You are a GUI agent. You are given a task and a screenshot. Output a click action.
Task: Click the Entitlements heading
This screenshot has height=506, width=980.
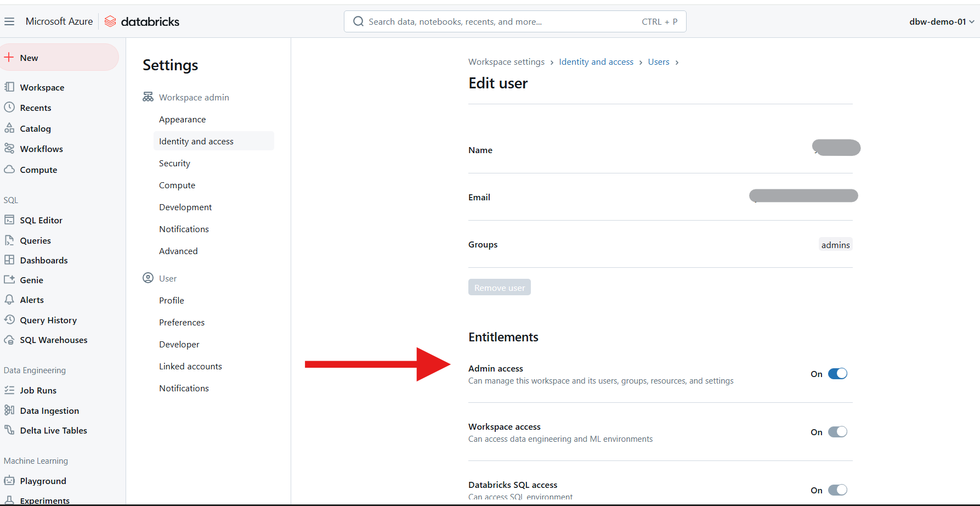[x=503, y=337]
